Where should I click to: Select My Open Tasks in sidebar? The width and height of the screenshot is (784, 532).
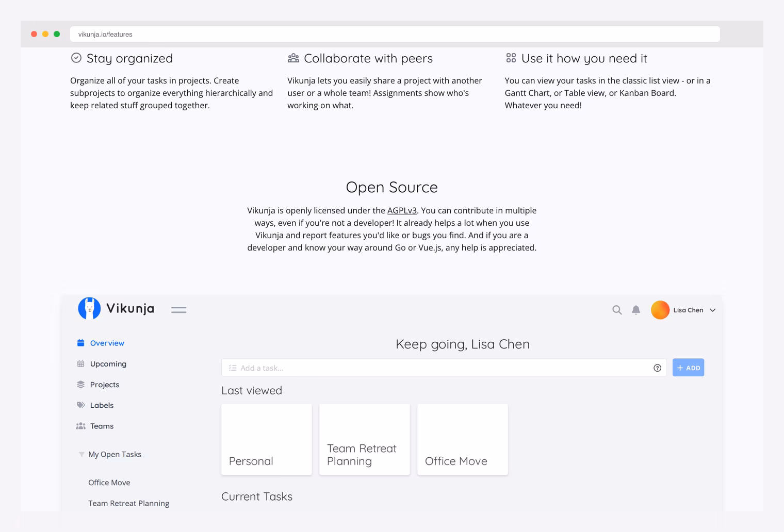[x=115, y=454]
